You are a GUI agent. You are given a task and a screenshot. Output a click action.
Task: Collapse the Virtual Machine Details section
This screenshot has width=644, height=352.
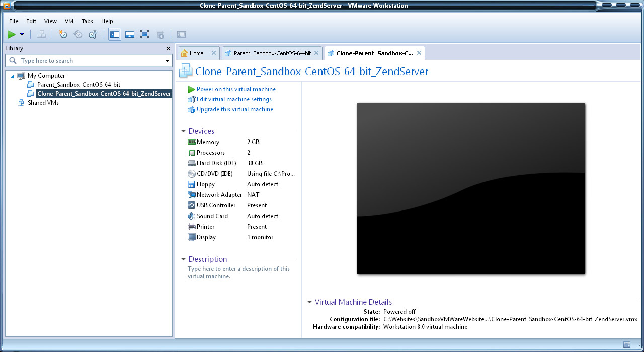coord(310,302)
